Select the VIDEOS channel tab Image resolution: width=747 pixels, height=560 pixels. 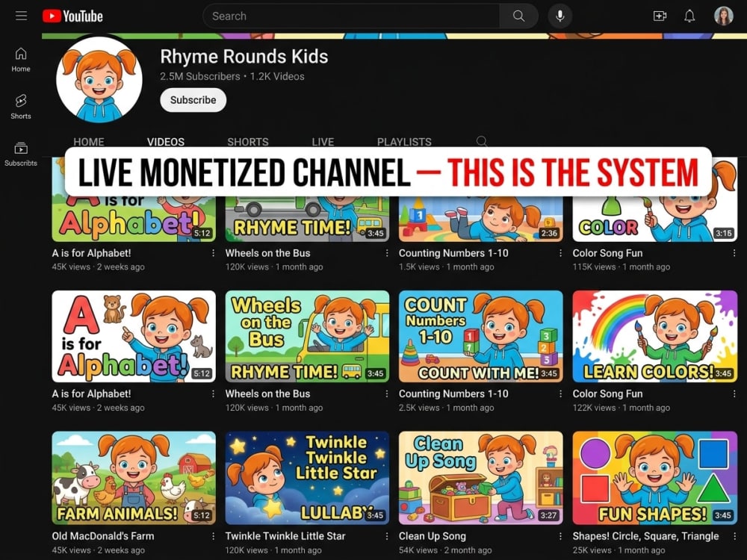click(x=166, y=142)
